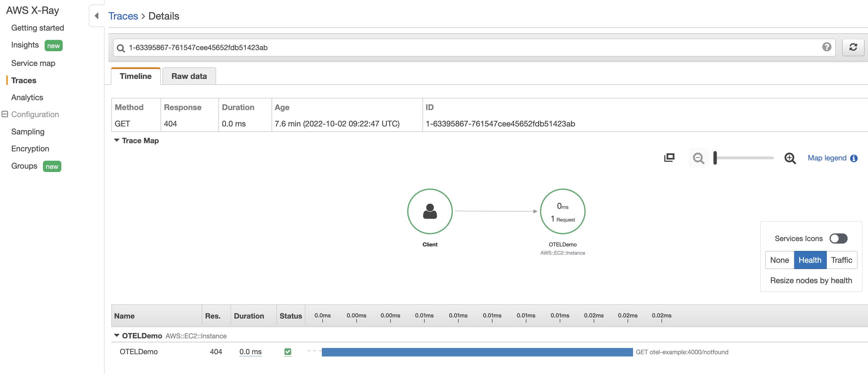
Task: Click the fit-to-screen map icon
Action: [x=669, y=158]
